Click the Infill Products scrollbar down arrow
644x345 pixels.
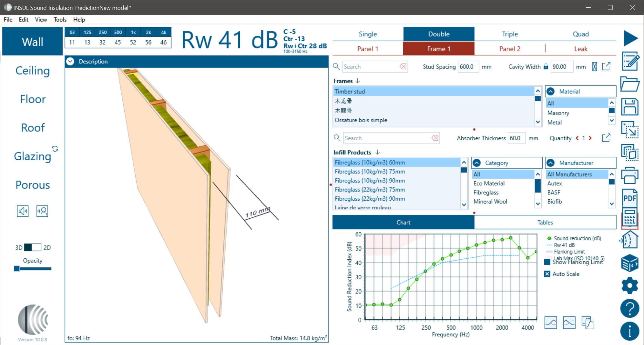pos(464,205)
